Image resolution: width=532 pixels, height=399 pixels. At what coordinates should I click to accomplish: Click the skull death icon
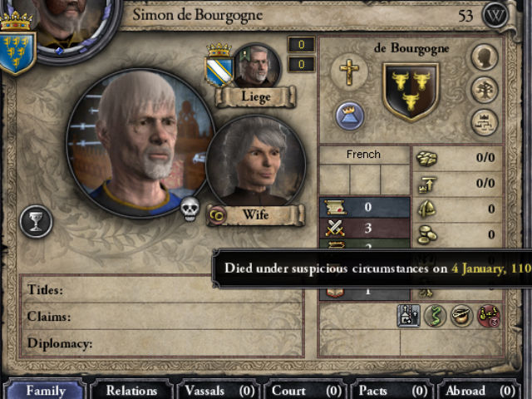[x=190, y=209]
